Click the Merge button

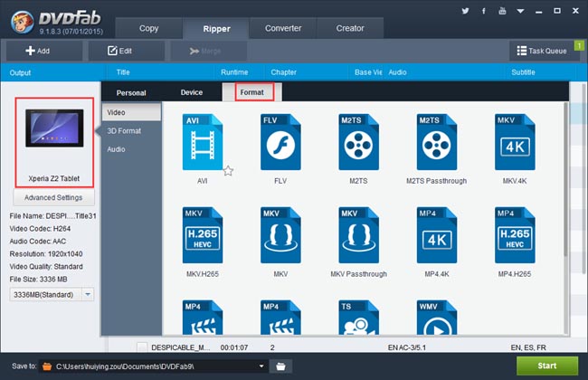tap(209, 51)
